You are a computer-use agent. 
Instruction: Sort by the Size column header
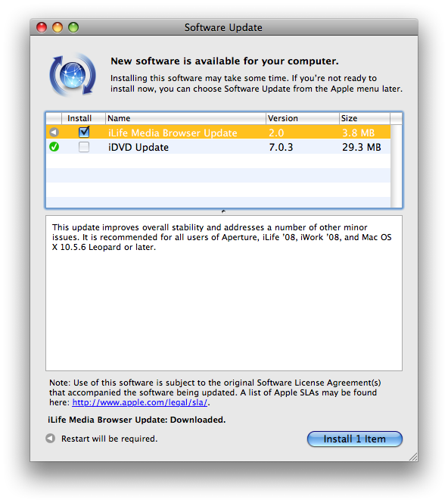(365, 118)
